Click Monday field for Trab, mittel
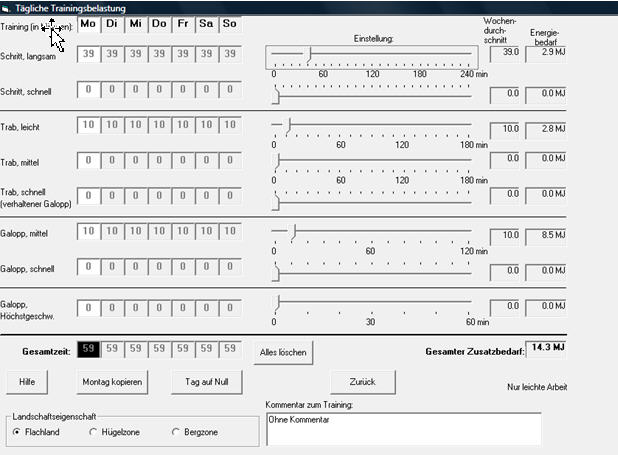 [x=88, y=160]
